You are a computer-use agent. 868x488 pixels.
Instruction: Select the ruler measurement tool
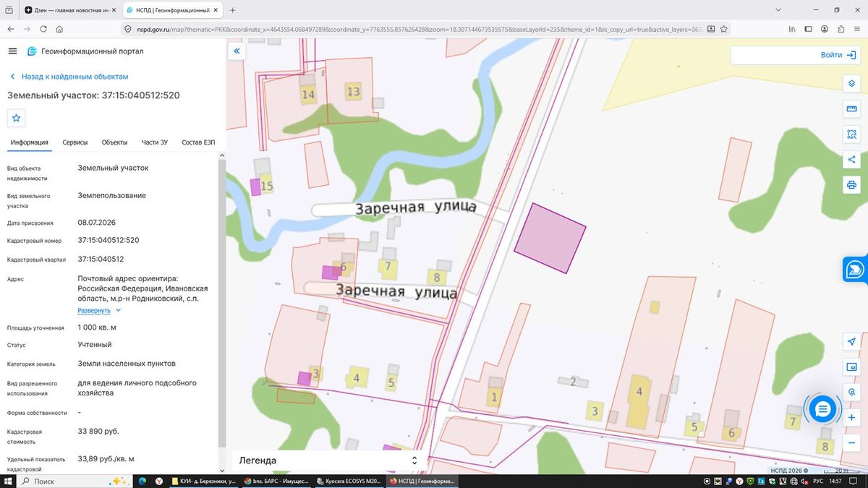[851, 108]
